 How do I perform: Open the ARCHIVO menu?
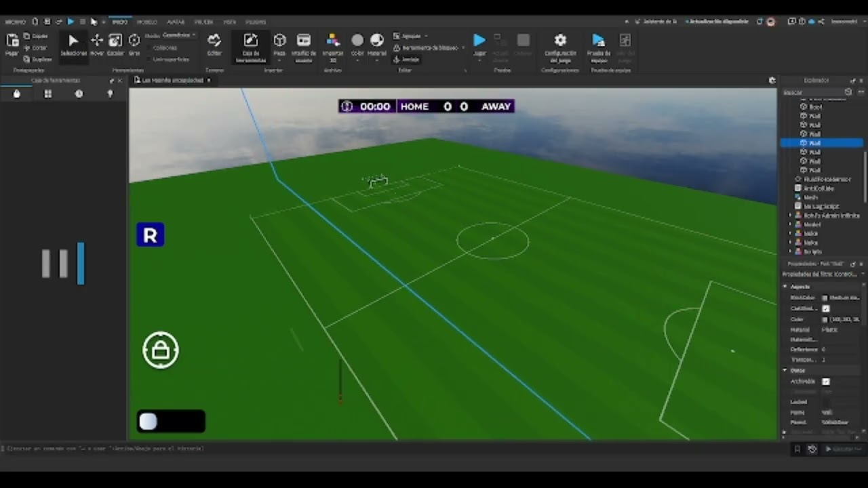coord(15,22)
